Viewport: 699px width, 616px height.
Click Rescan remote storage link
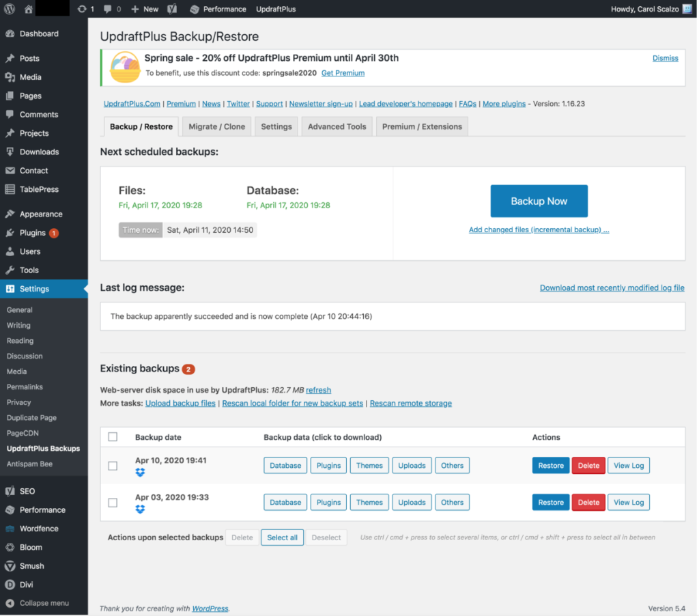pos(410,403)
